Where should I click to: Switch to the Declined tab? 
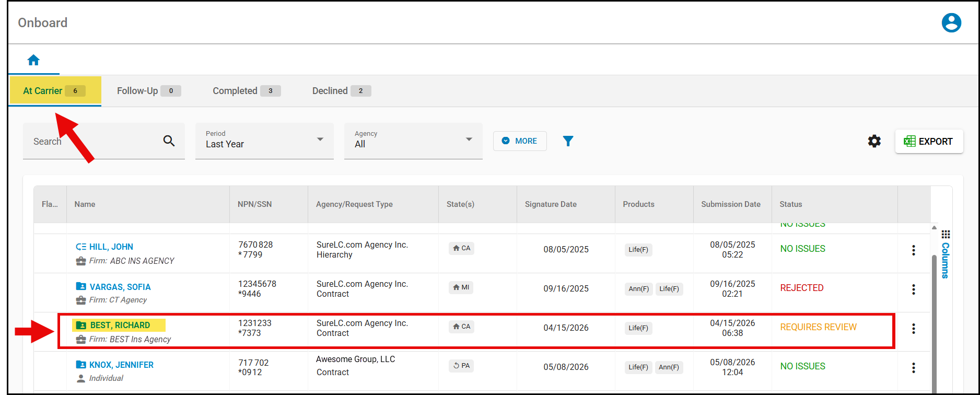click(x=342, y=91)
